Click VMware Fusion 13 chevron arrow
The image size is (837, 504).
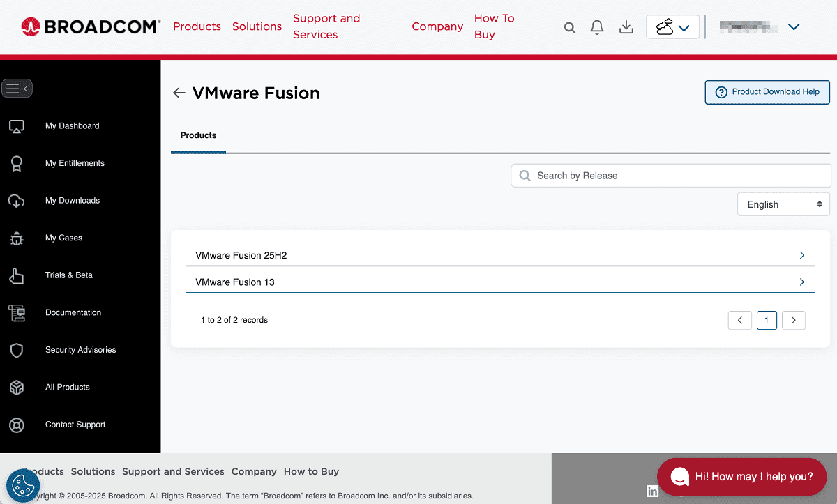pos(801,282)
